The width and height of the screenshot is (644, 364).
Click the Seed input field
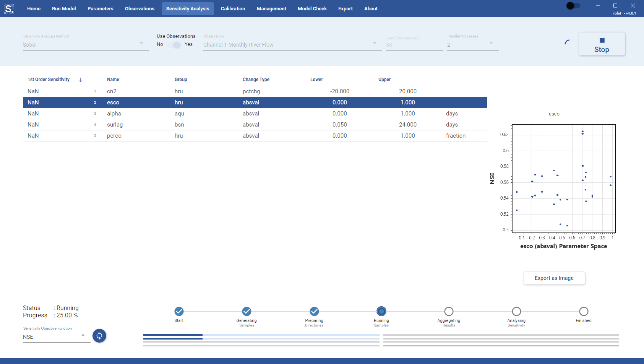coord(415,45)
